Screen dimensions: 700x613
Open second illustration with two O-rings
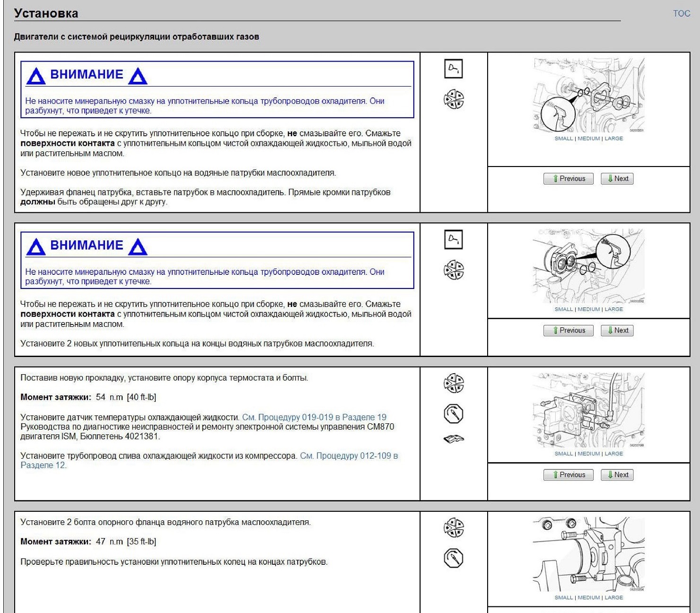click(588, 266)
